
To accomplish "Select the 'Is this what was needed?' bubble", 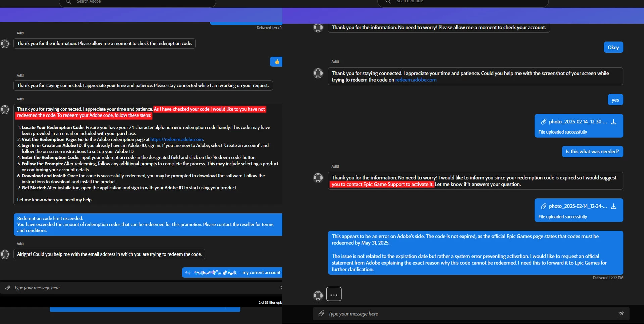I will pyautogui.click(x=593, y=151).
